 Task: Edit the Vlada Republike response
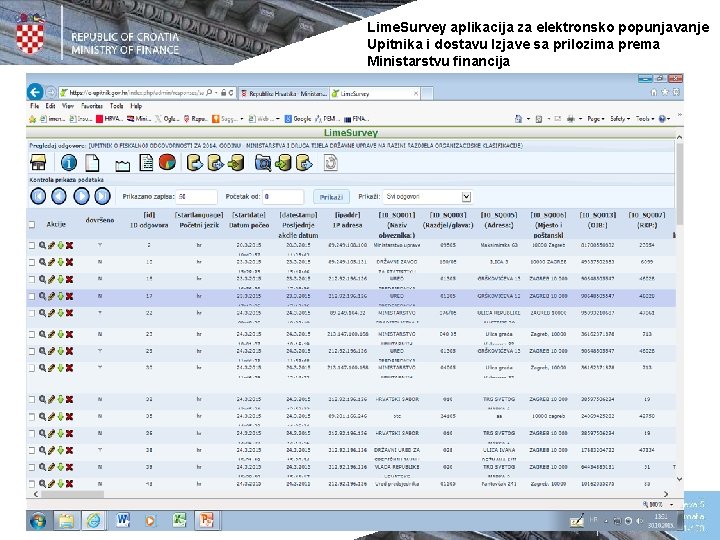coord(51,467)
